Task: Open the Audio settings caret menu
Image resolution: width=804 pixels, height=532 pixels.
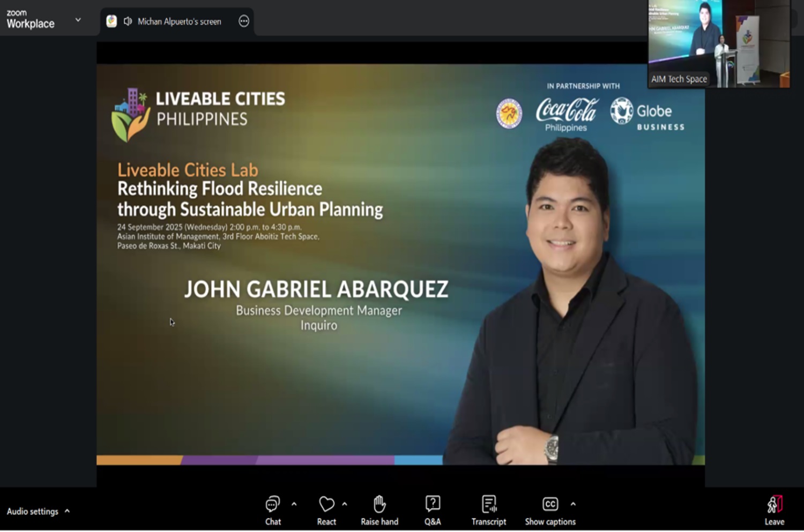Action: coord(68,511)
